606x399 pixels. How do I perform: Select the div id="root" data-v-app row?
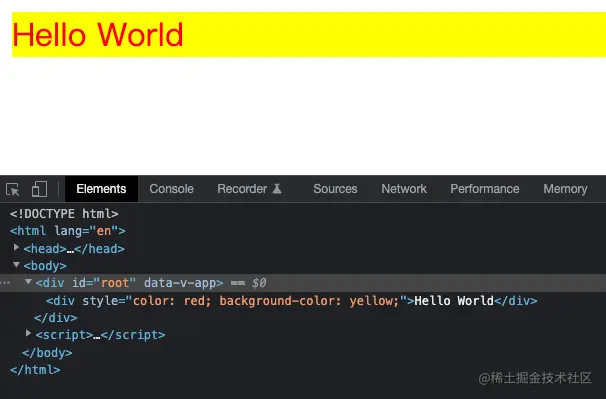coord(303,283)
